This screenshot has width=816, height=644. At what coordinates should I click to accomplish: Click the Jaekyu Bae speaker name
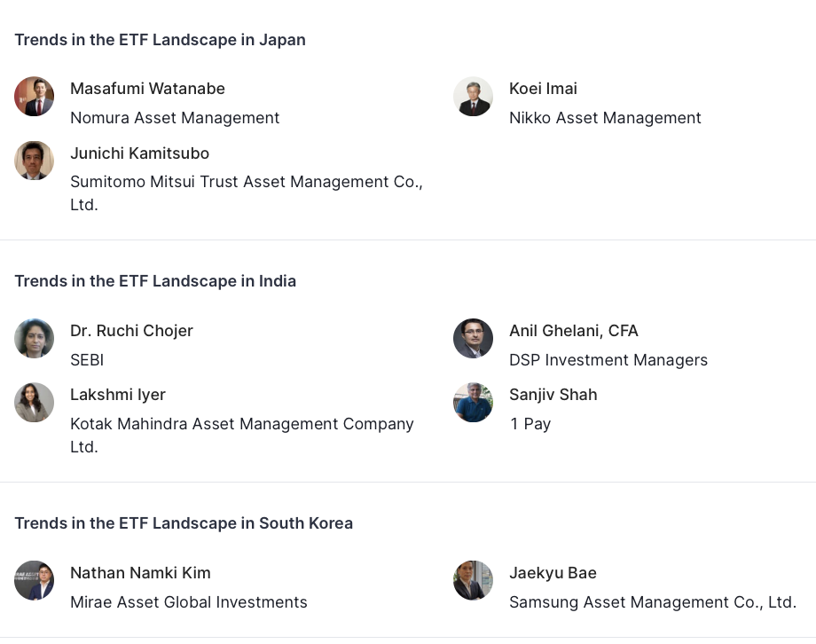[553, 573]
